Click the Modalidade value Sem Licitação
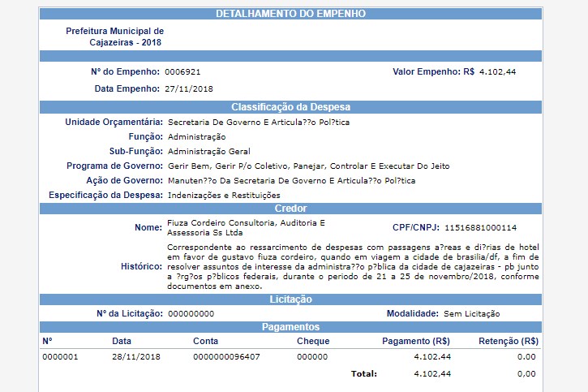This screenshot has width=588, height=392. [x=471, y=313]
